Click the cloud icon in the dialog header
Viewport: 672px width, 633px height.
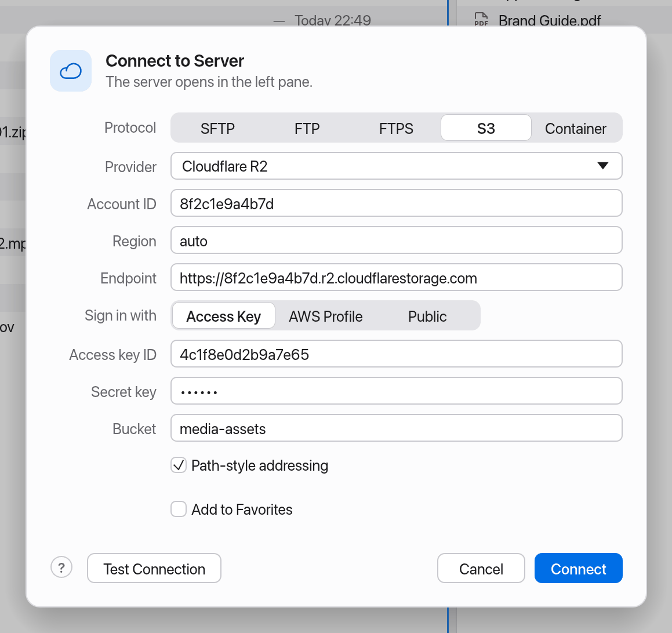(71, 71)
